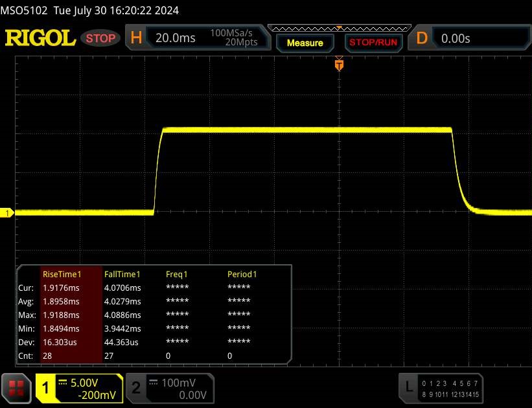Click RiseTime1 average value 1.8958ms
Image resolution: width=532 pixels, height=408 pixels.
coord(61,302)
